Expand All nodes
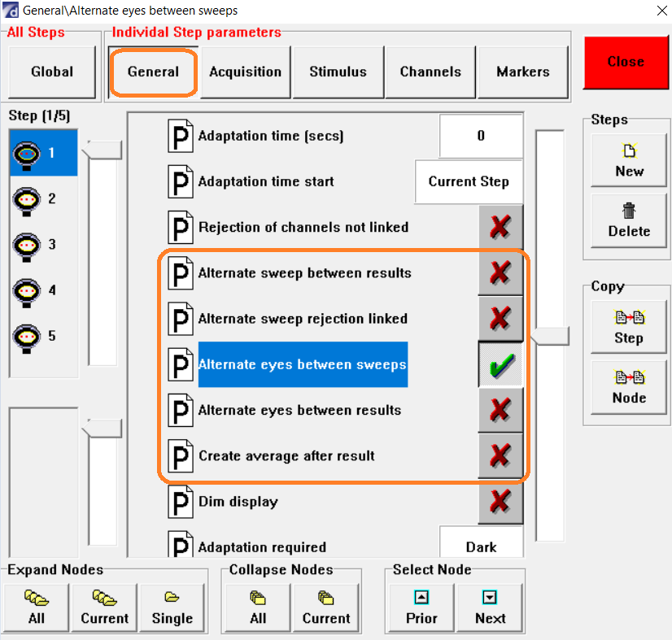This screenshot has width=672, height=640. (x=37, y=607)
